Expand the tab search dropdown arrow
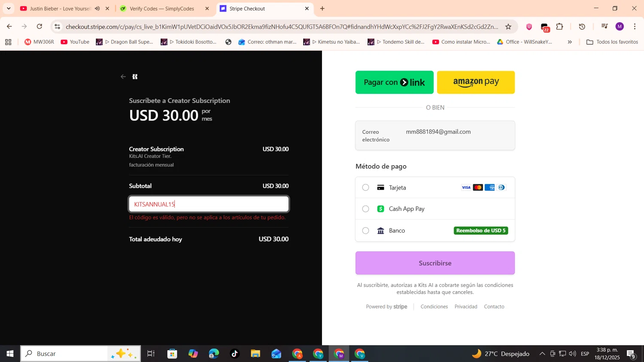This screenshot has height=362, width=644. point(9,9)
